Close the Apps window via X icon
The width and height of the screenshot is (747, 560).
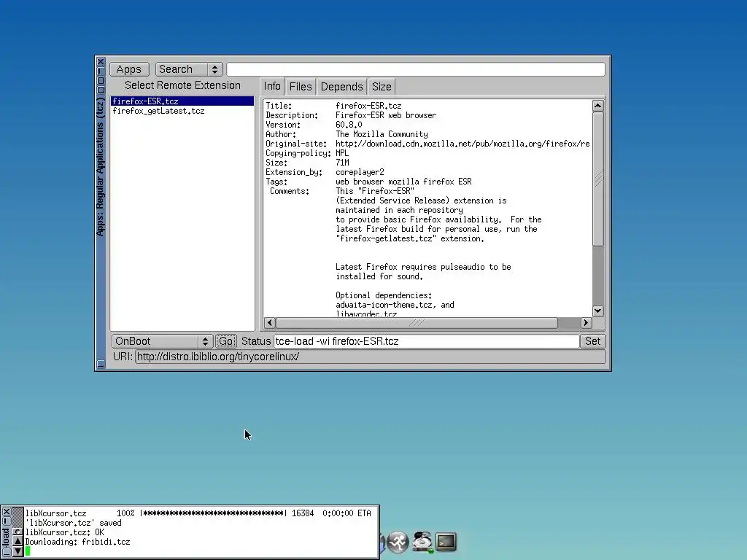[x=101, y=61]
